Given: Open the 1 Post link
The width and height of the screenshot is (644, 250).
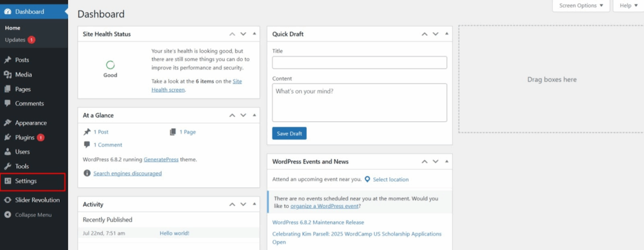Looking at the screenshot, I should 101,132.
